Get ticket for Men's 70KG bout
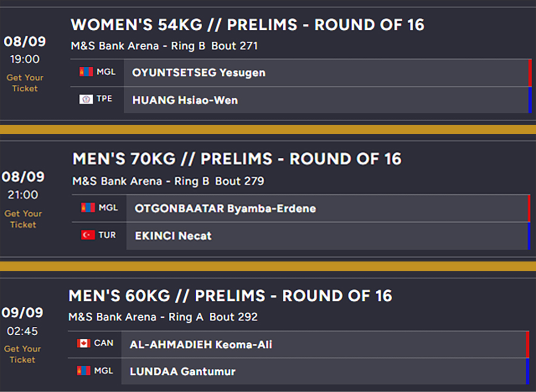Screen dimensions: 536x392 pyautogui.click(x=23, y=219)
